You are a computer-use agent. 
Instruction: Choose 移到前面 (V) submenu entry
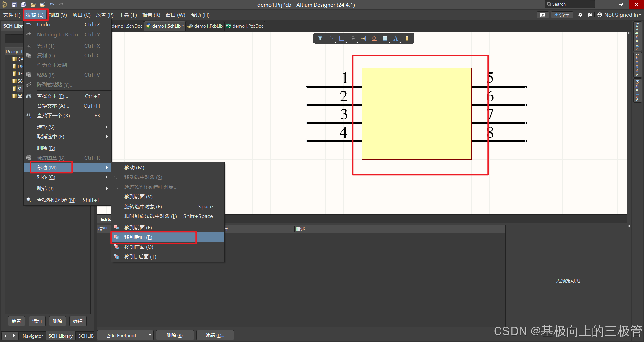click(x=168, y=197)
